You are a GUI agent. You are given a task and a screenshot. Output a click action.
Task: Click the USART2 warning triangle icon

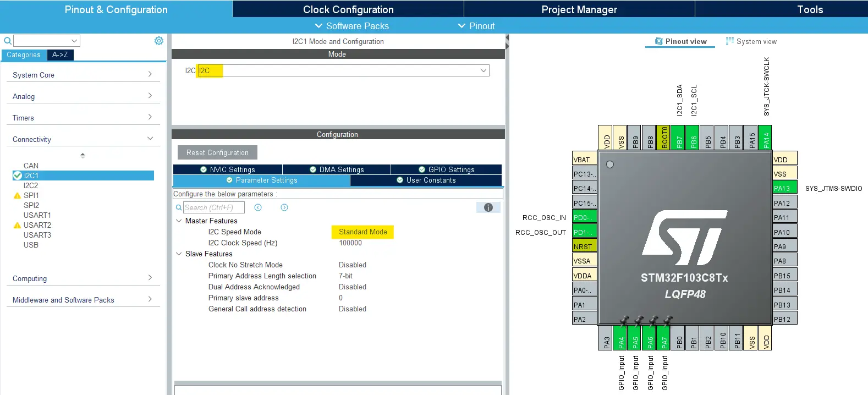[x=17, y=225]
